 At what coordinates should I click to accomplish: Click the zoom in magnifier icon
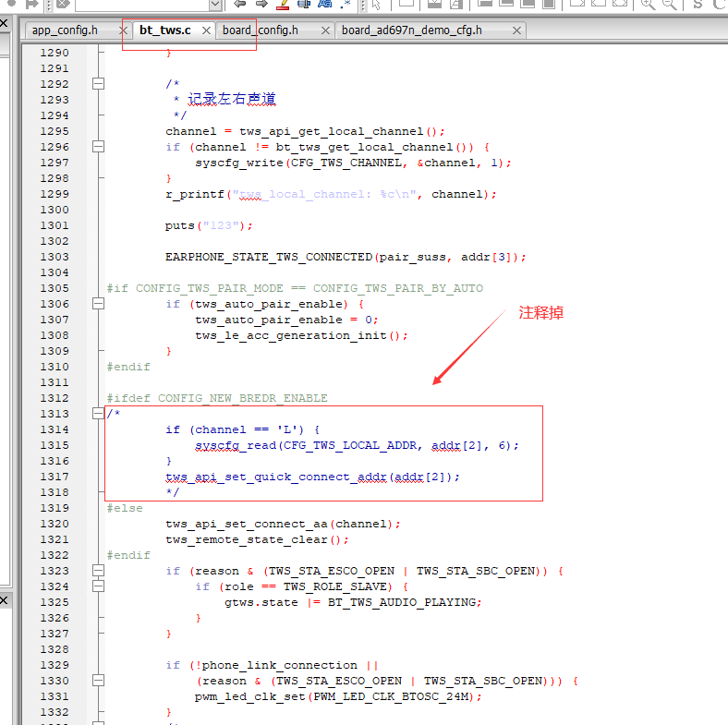click(x=649, y=5)
